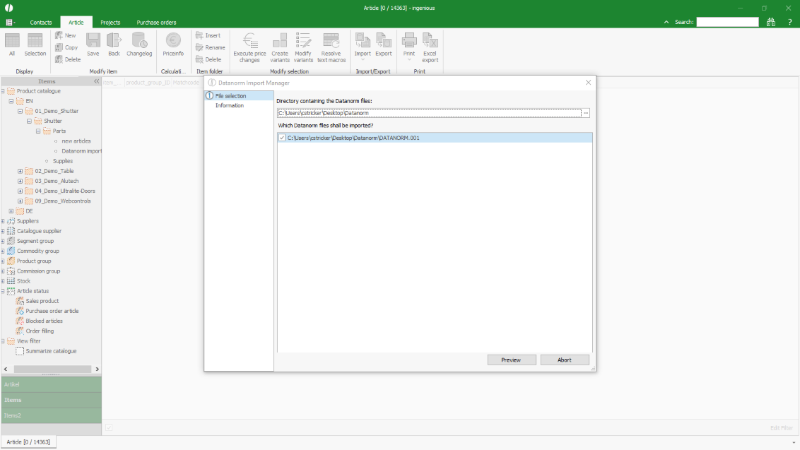
Task: Click the Article [0 / 14363] bottom tab
Action: (x=29, y=442)
